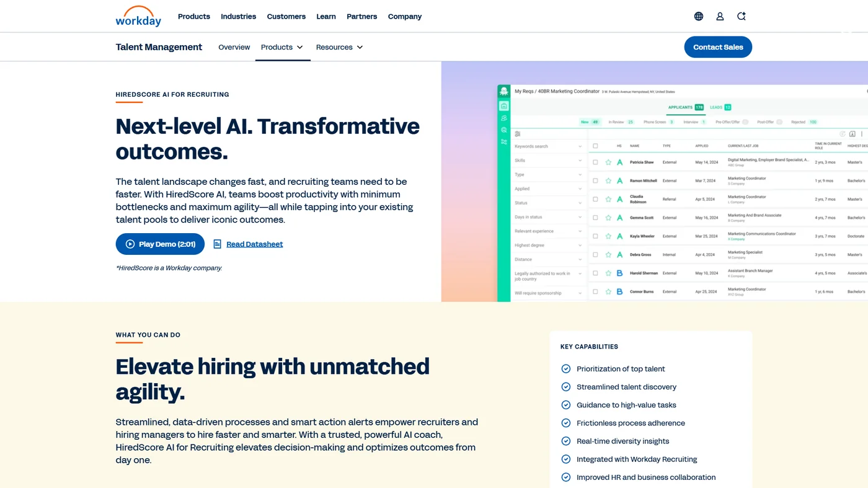Open the search icon in the header

pos(742,17)
